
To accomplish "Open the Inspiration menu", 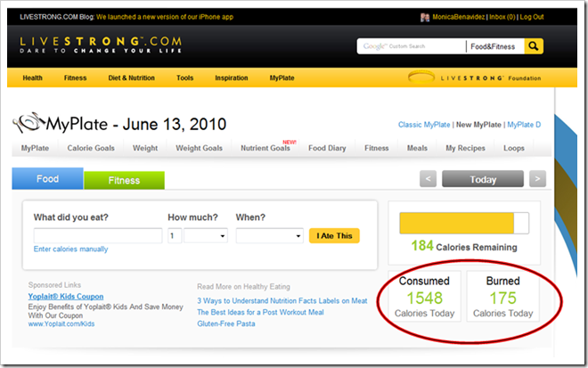I will (232, 78).
